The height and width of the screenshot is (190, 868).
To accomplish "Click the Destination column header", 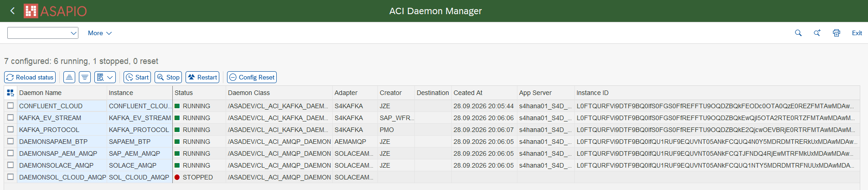I will click(433, 93).
